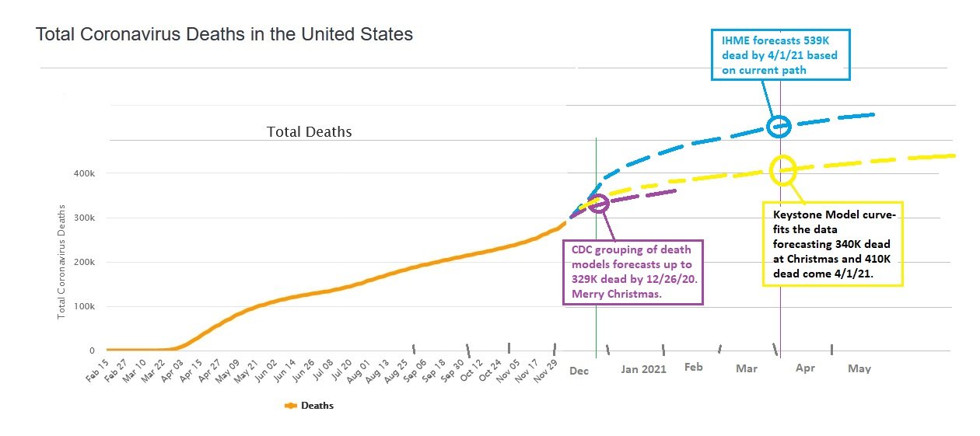Click the purple circle on the CDC curve

click(x=597, y=204)
